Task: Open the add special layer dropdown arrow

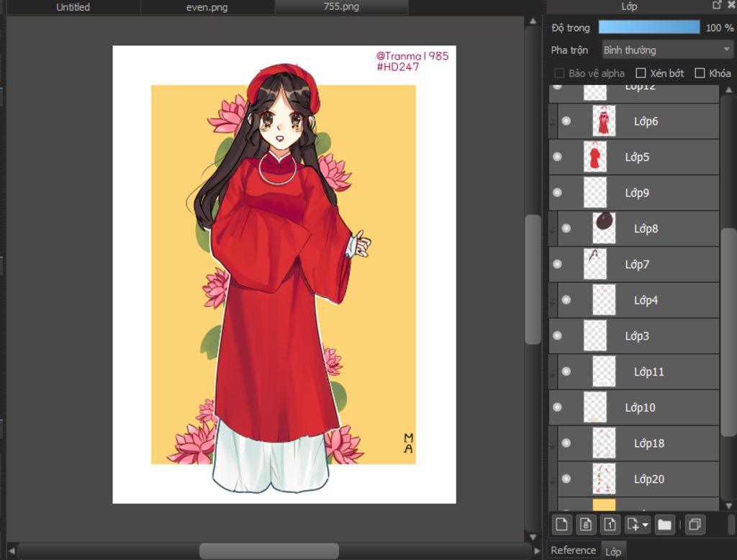Action: point(646,525)
